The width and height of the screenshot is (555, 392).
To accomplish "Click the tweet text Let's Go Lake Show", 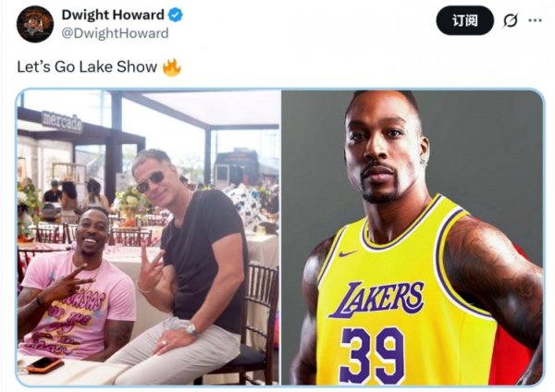I will pos(87,67).
